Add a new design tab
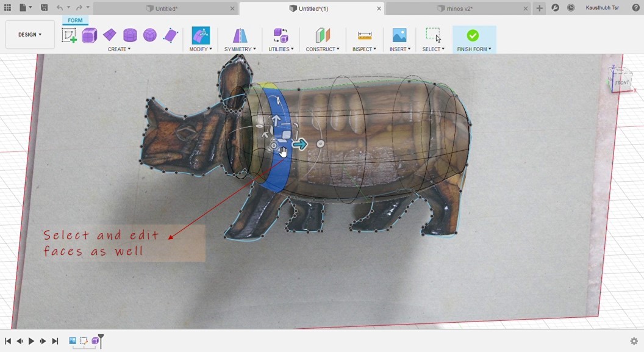 [x=539, y=8]
